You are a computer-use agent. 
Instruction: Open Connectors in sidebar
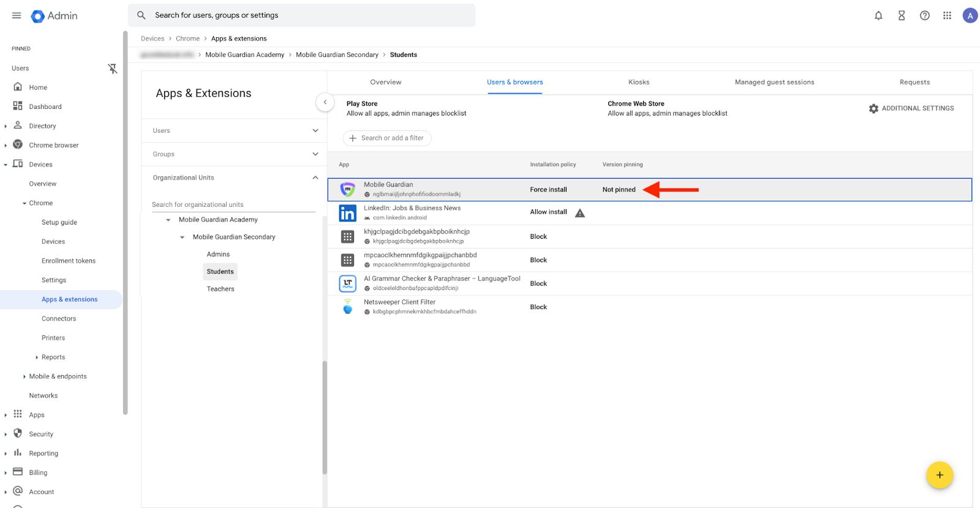point(59,318)
